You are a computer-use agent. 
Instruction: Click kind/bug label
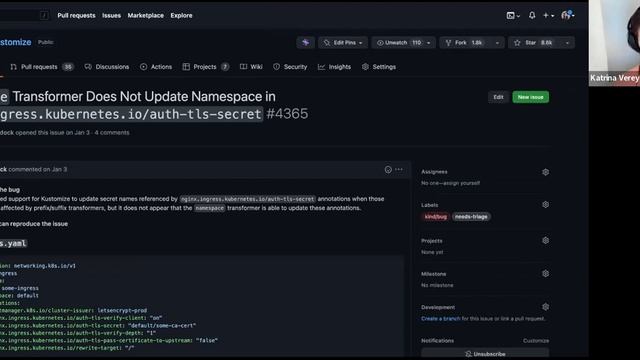(436, 217)
